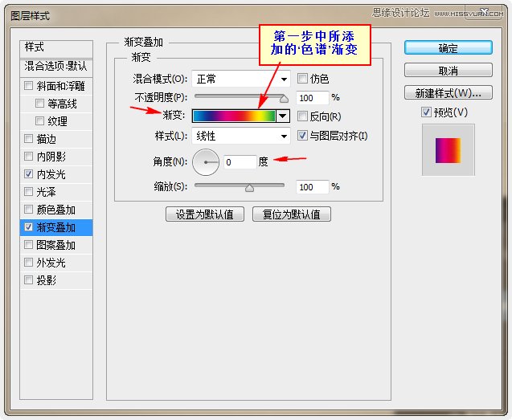Click the 复位为默认值 button
This screenshot has width=512, height=420.
click(292, 214)
